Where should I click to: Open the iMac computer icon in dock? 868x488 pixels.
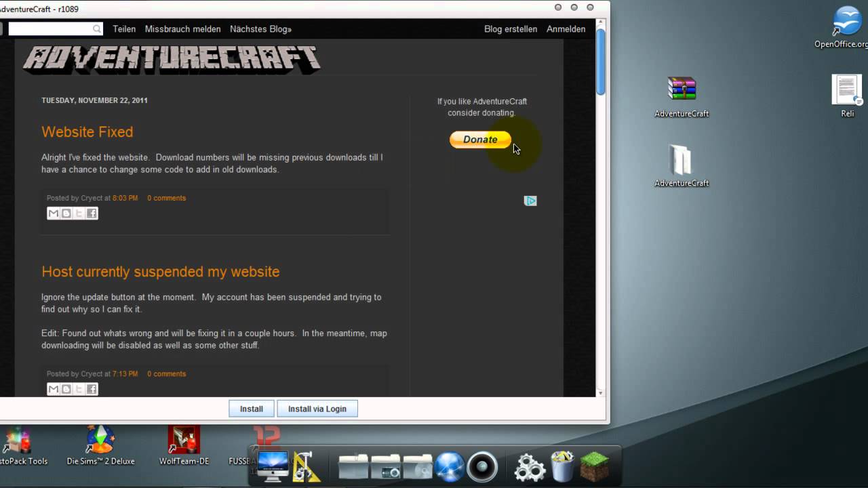(273, 467)
